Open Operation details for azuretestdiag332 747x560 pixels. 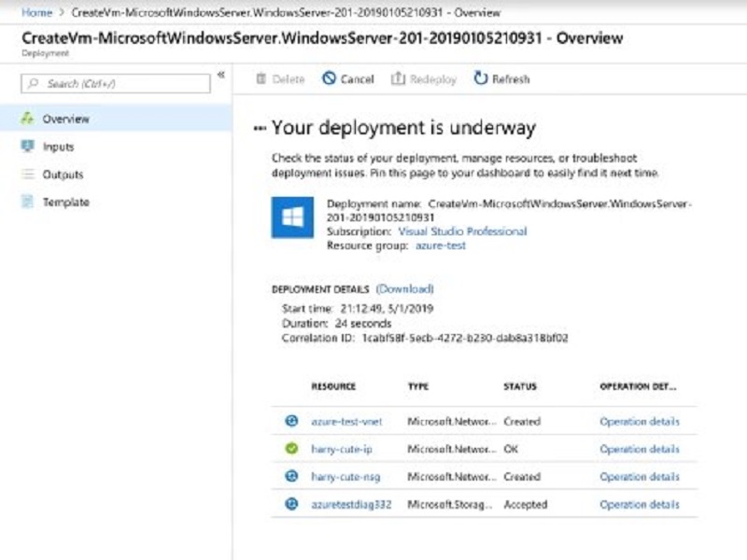point(640,504)
